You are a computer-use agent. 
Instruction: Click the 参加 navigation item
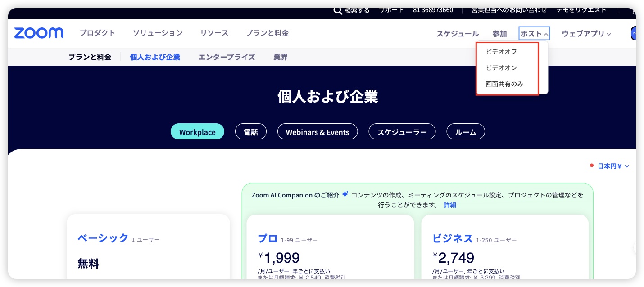pos(499,33)
